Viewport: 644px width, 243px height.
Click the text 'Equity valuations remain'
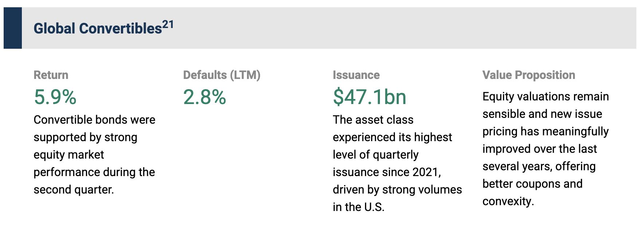[546, 96]
